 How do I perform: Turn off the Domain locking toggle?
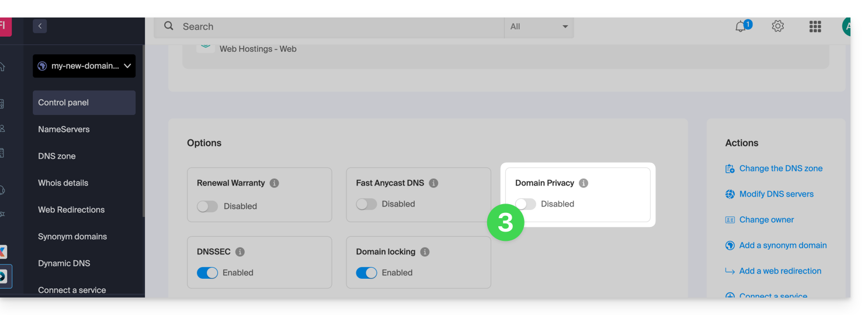(x=366, y=272)
